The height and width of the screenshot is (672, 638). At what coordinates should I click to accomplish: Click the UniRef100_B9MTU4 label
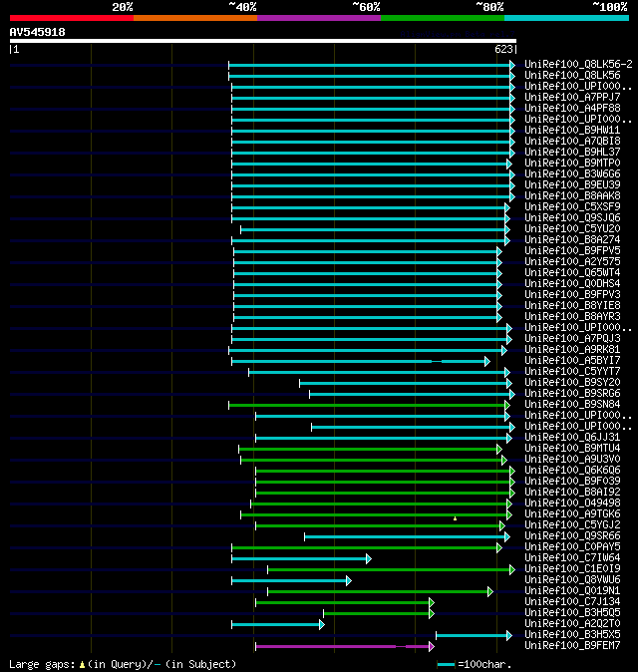pos(572,449)
